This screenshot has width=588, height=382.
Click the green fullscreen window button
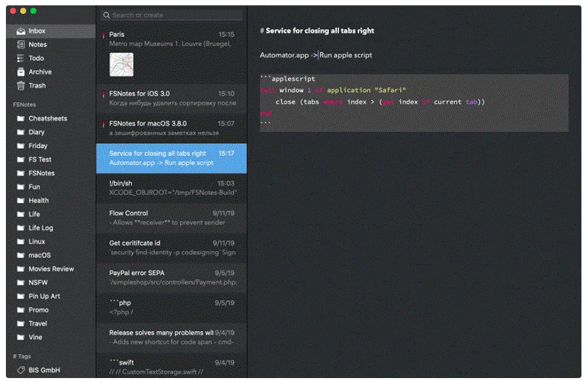[x=34, y=11]
